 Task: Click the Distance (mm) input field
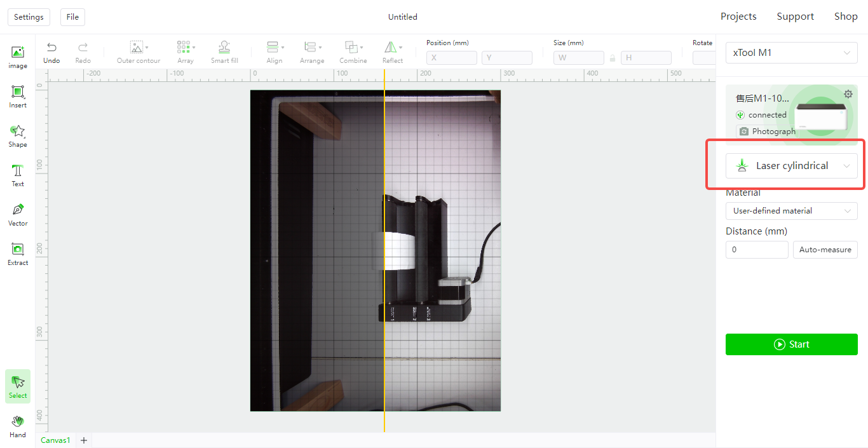click(x=756, y=250)
